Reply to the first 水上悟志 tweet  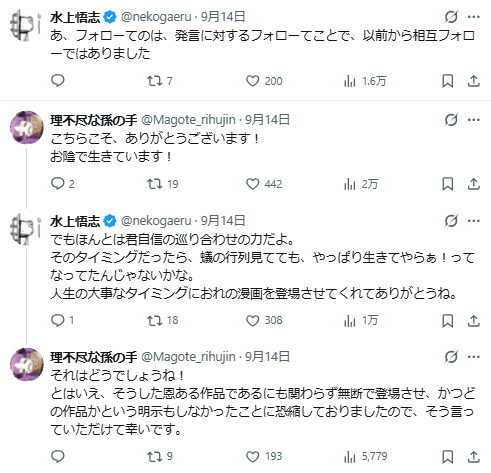(x=57, y=81)
